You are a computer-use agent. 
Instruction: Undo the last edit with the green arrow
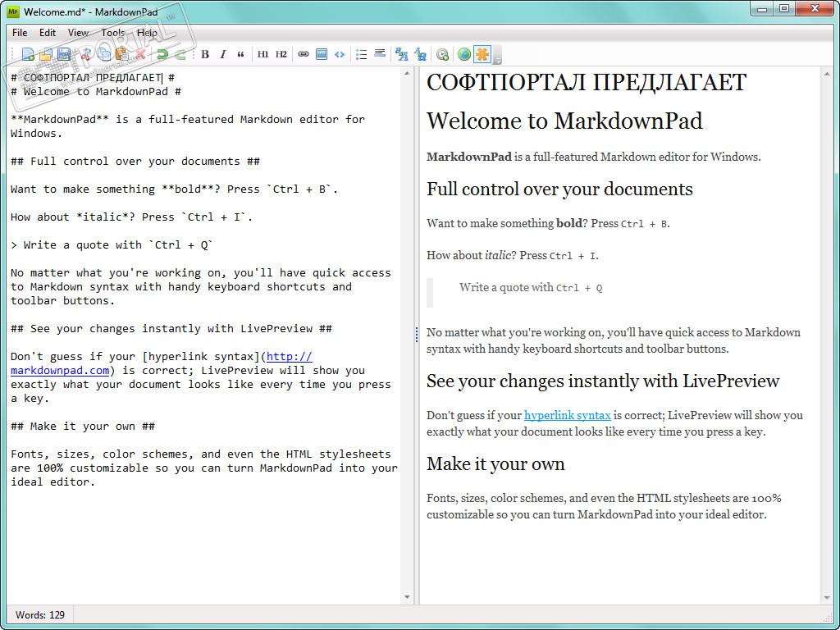point(162,54)
